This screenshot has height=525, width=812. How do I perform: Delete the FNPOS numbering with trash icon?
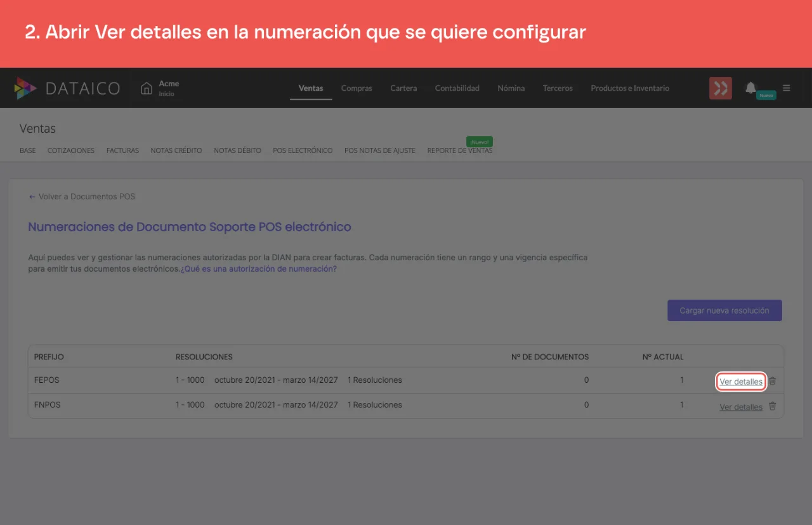773,406
